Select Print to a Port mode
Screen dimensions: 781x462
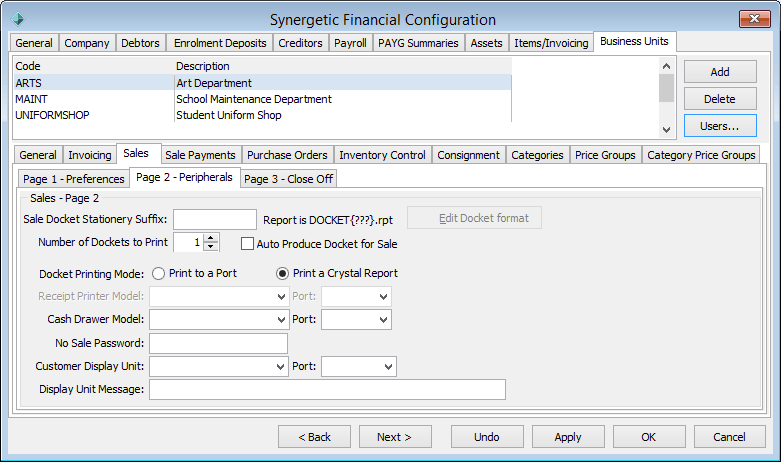tap(158, 273)
